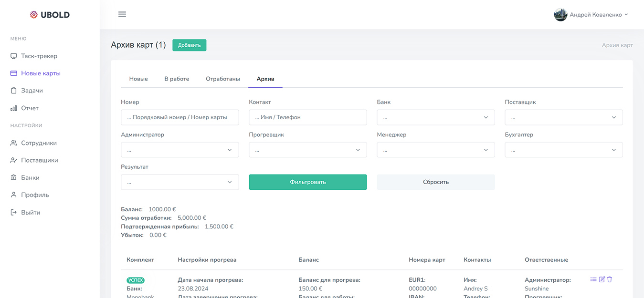Screen dimensions: 644x298
Task: Click the edit pencil icon in card row
Action: [602, 279]
